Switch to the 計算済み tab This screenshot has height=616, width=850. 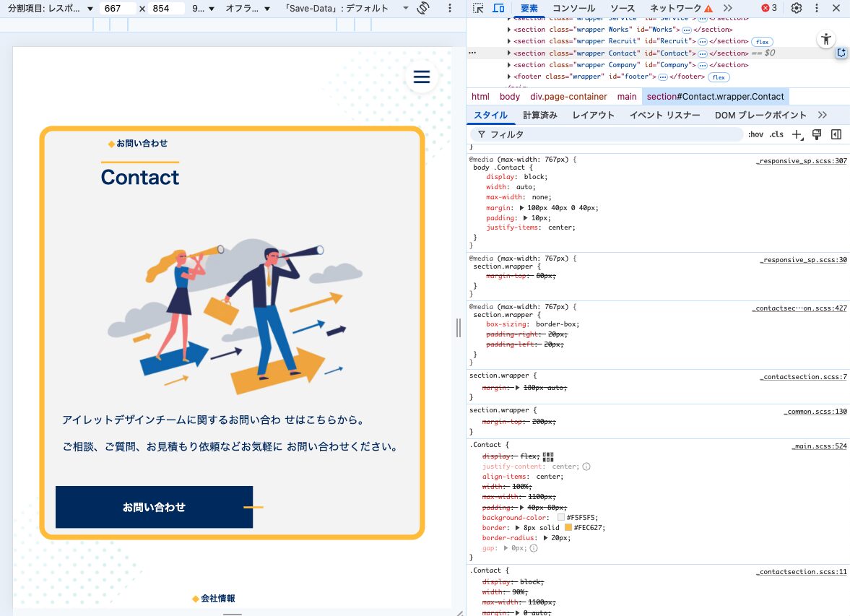coord(539,115)
